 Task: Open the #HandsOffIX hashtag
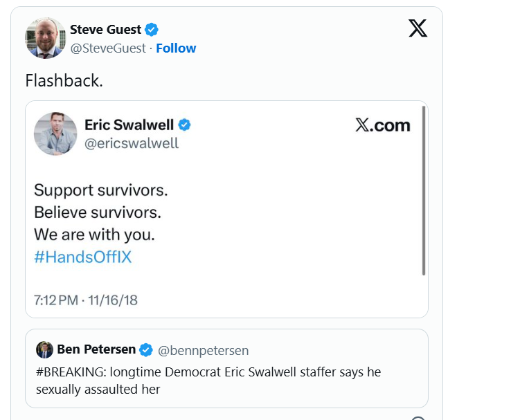tap(82, 257)
